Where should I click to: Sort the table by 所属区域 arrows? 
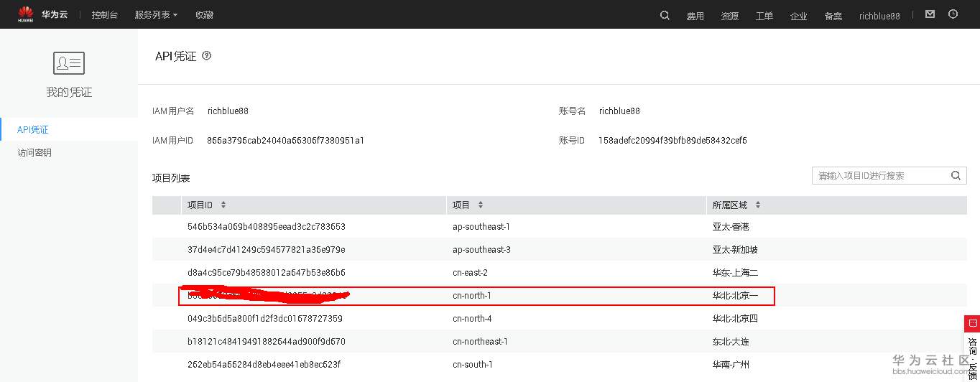(x=758, y=205)
